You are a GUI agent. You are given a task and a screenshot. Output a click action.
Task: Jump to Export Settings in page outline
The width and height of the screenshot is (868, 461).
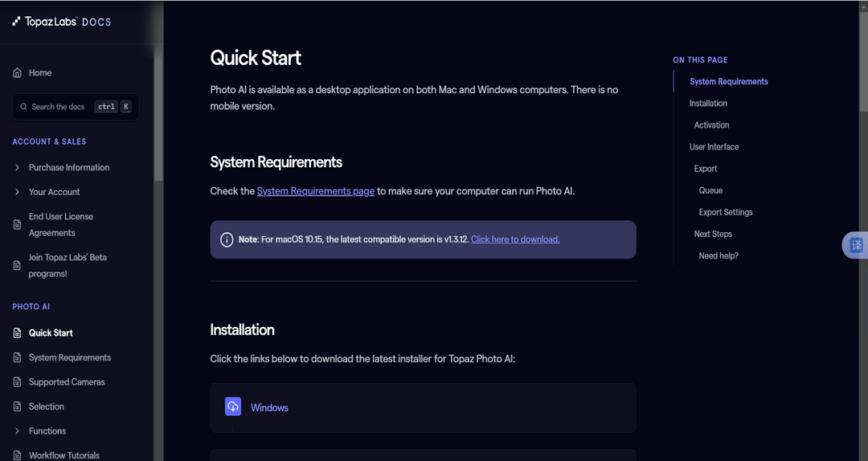[726, 213]
